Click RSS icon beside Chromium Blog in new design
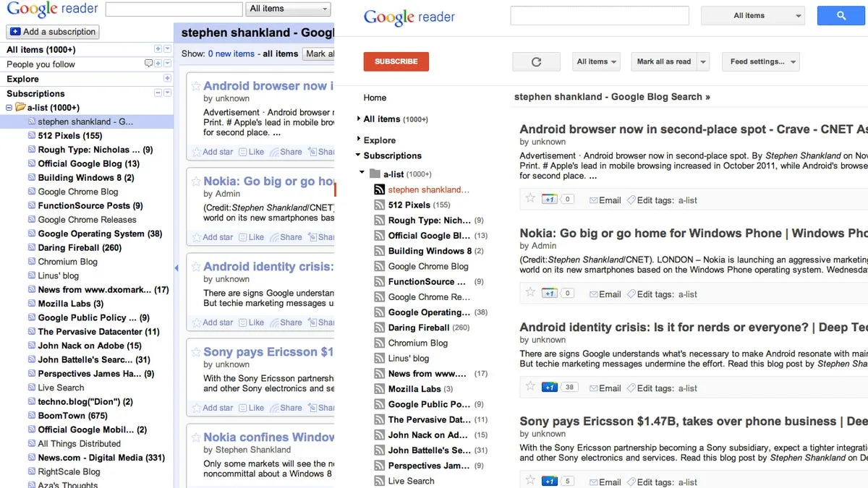 tap(380, 343)
